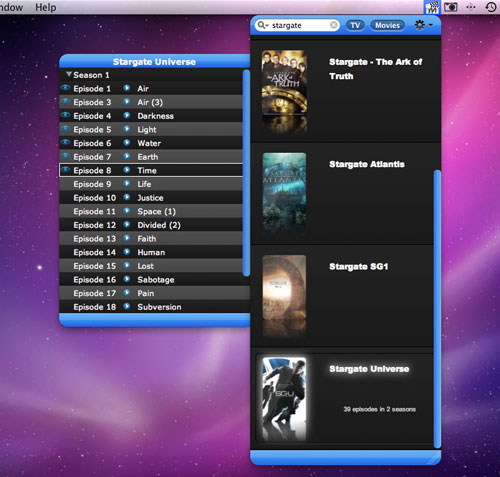Select the Episode 9 row label
The height and width of the screenshot is (477, 500).
click(x=92, y=184)
